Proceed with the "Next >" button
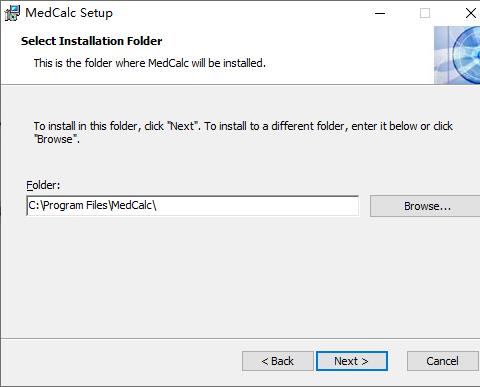The image size is (480, 387). pyautogui.click(x=351, y=361)
